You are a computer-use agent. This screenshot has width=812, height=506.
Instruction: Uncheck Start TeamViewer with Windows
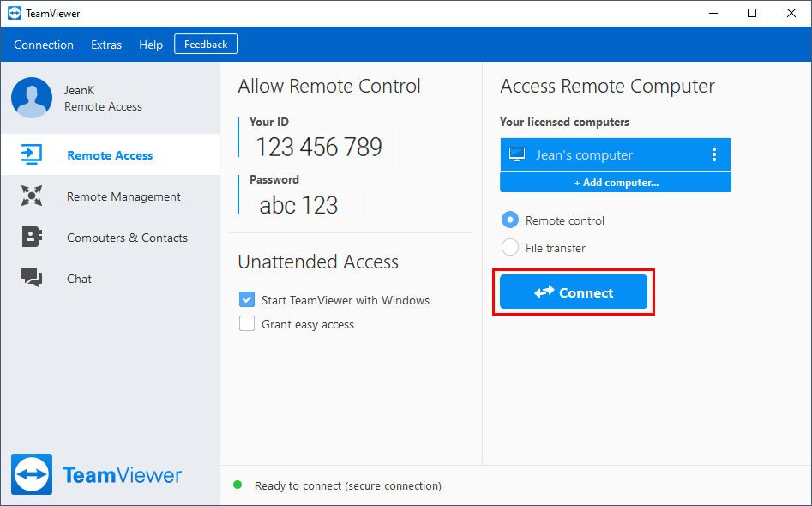pyautogui.click(x=247, y=299)
